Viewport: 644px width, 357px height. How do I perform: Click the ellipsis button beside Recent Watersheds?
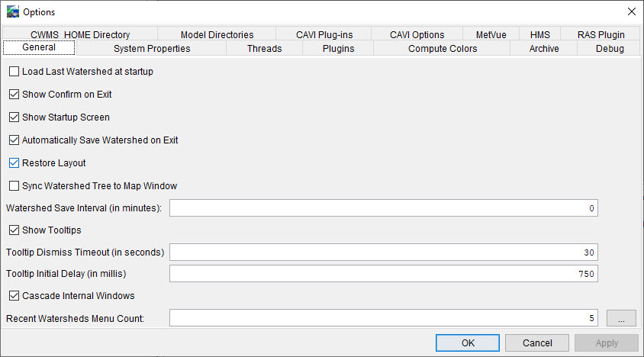tap(621, 318)
